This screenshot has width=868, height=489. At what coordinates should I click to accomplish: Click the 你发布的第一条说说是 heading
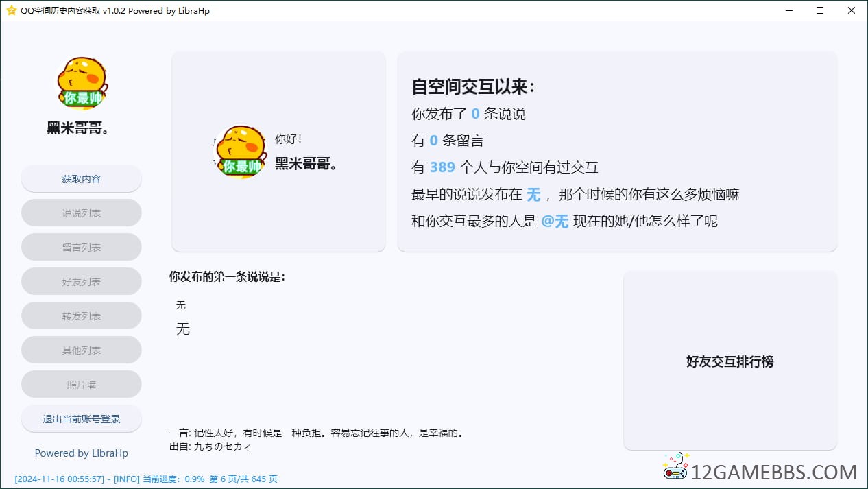click(x=228, y=277)
